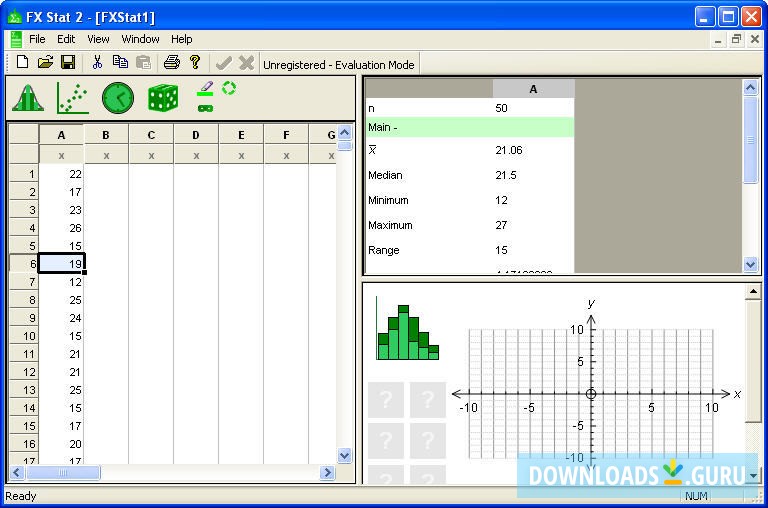
Task: Select cell A16 containing 20
Action: (x=61, y=444)
